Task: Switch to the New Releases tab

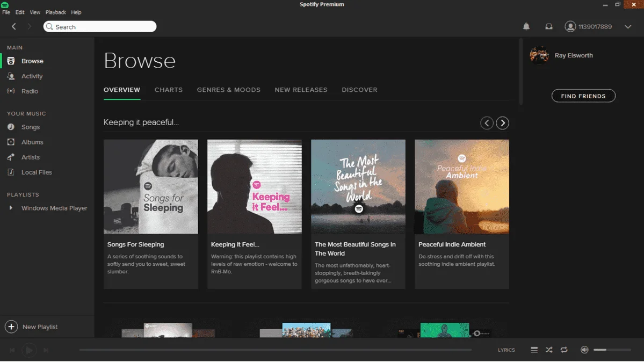Action: [301, 90]
